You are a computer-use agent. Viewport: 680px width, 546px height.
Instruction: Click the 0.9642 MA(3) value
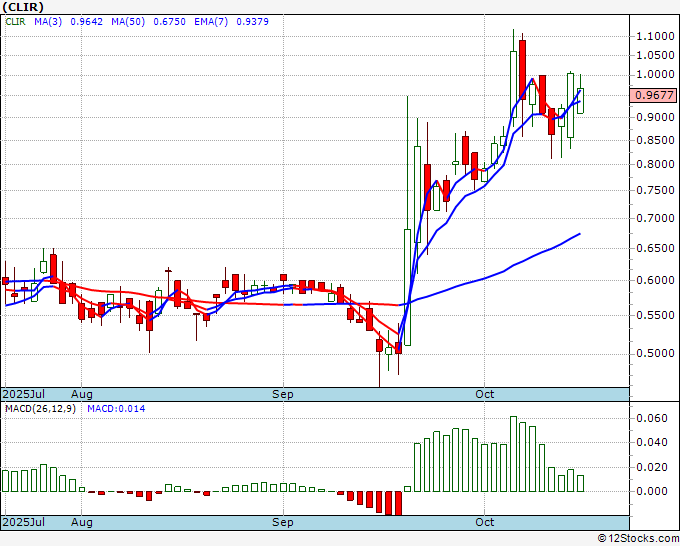tap(86, 22)
